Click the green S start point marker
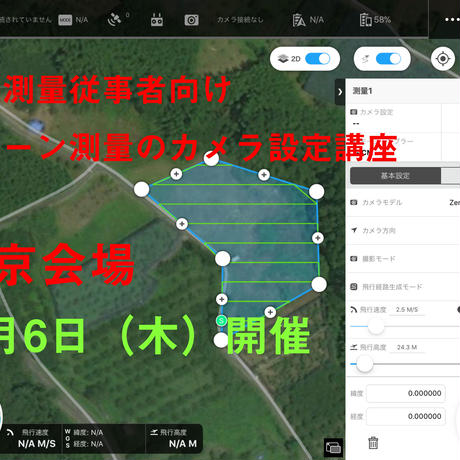The image size is (460, 460). [221, 321]
